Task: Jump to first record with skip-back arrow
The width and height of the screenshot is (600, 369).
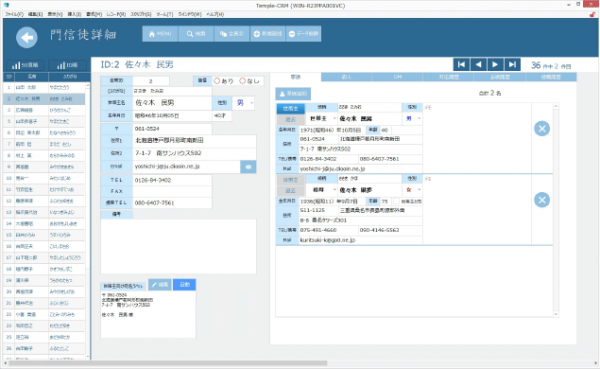Action: pos(461,64)
